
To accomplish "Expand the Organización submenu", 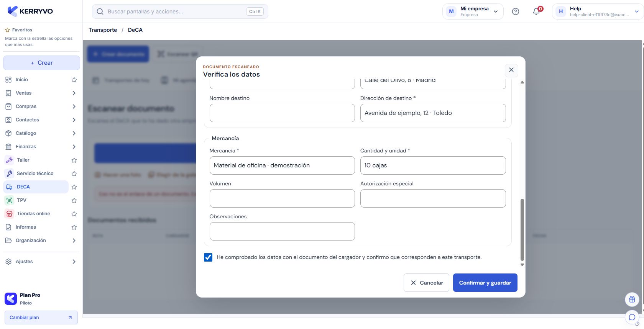I will click(x=74, y=241).
